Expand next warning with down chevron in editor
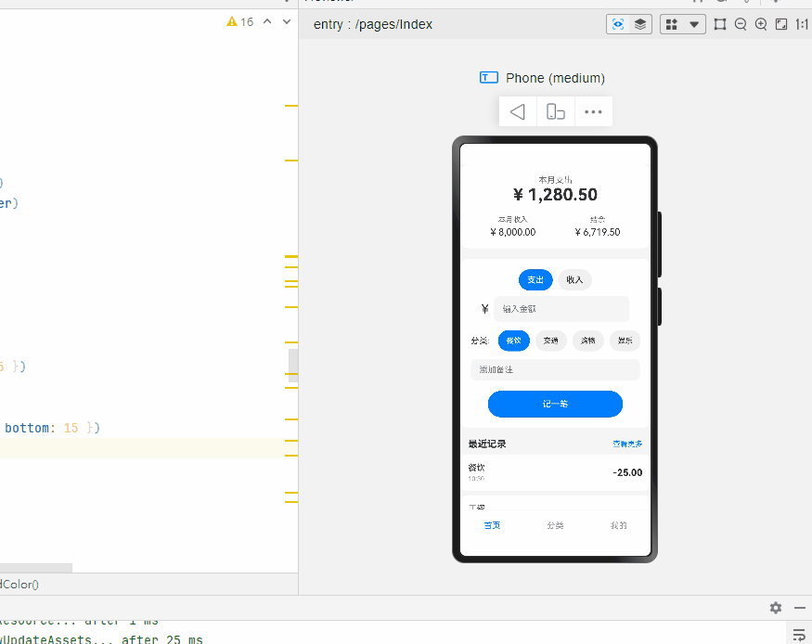The image size is (812, 644). pyautogui.click(x=287, y=21)
